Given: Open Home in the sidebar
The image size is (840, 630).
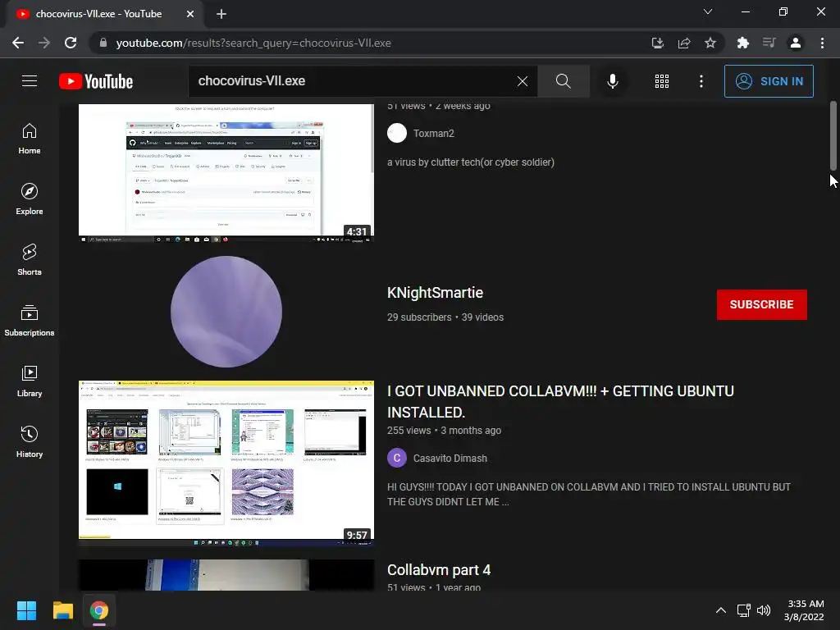Looking at the screenshot, I should [x=30, y=139].
